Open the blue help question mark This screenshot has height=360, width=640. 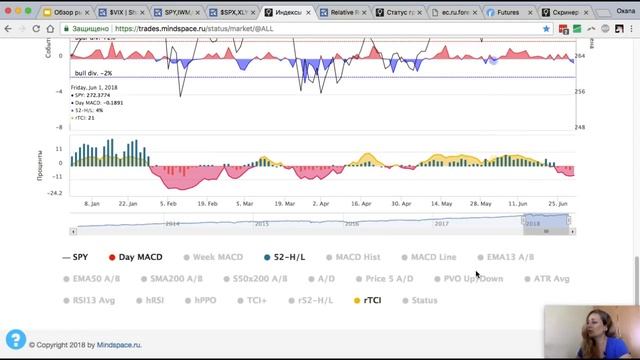coord(16,339)
